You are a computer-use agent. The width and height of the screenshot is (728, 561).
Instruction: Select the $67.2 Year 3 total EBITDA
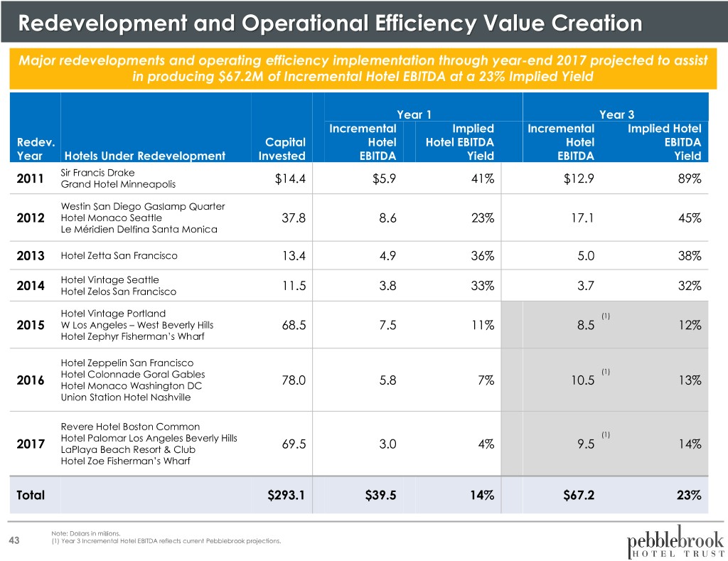[577, 494]
